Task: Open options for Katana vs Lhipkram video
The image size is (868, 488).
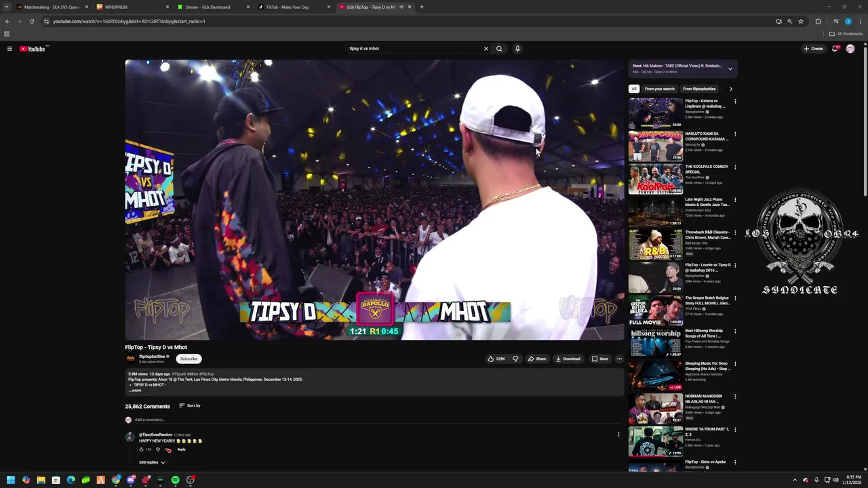Action: coord(735,102)
